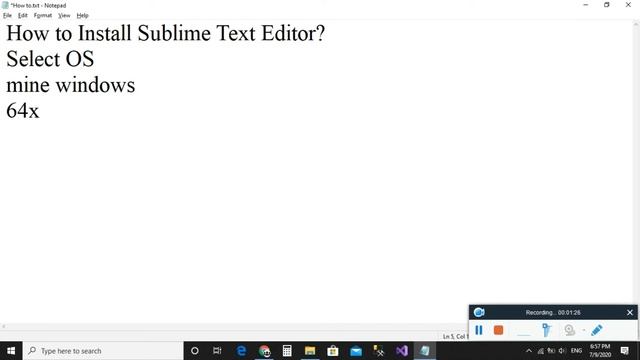Open the View menu
Viewport: 640px width, 360px height.
(x=64, y=16)
